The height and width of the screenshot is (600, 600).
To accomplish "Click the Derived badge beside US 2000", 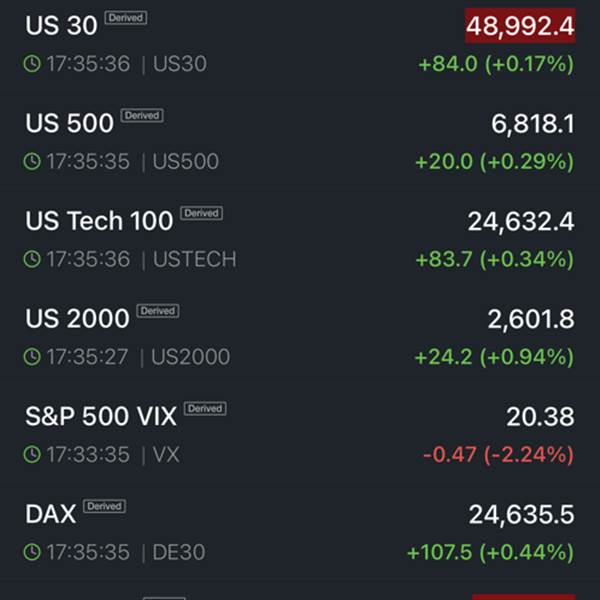I will point(157,311).
